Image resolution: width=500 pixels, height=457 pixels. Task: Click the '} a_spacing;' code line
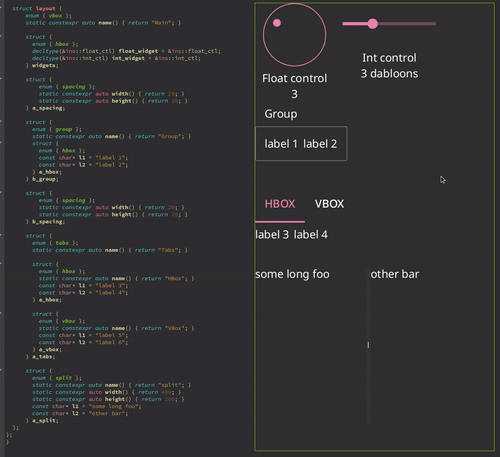pos(45,108)
